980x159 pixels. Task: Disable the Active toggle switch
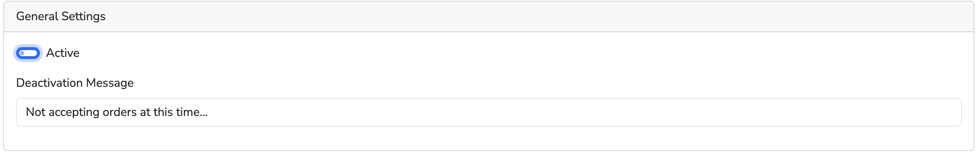coord(28,53)
